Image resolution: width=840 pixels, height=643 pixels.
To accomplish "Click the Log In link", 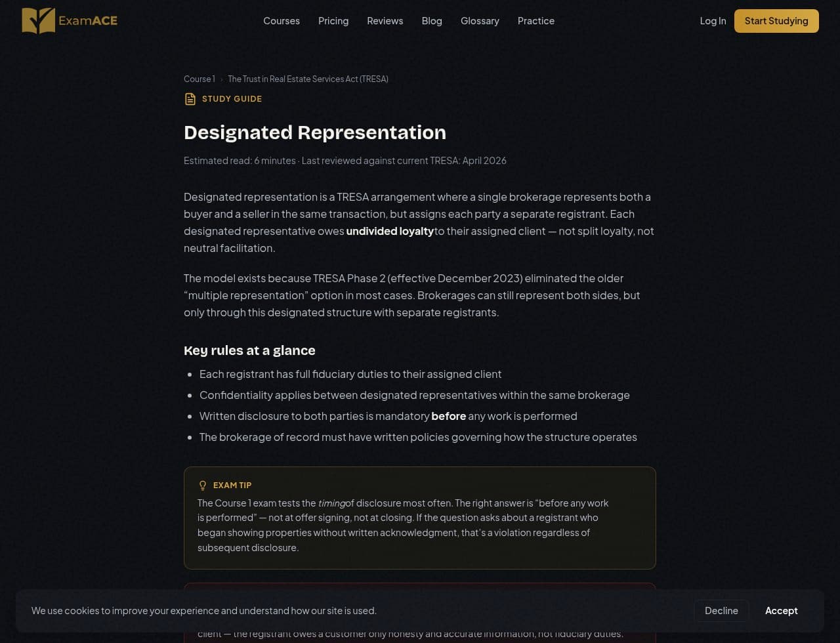I will tap(713, 21).
